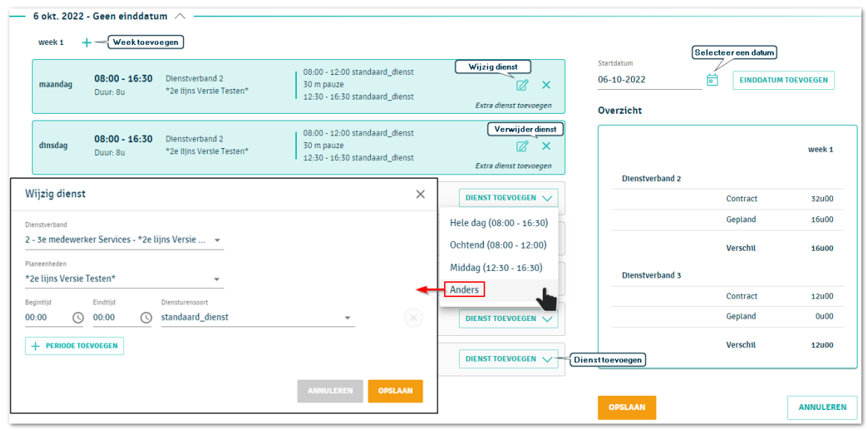
Task: Collapse the 6 okt. 2022 period section
Action: tap(180, 16)
